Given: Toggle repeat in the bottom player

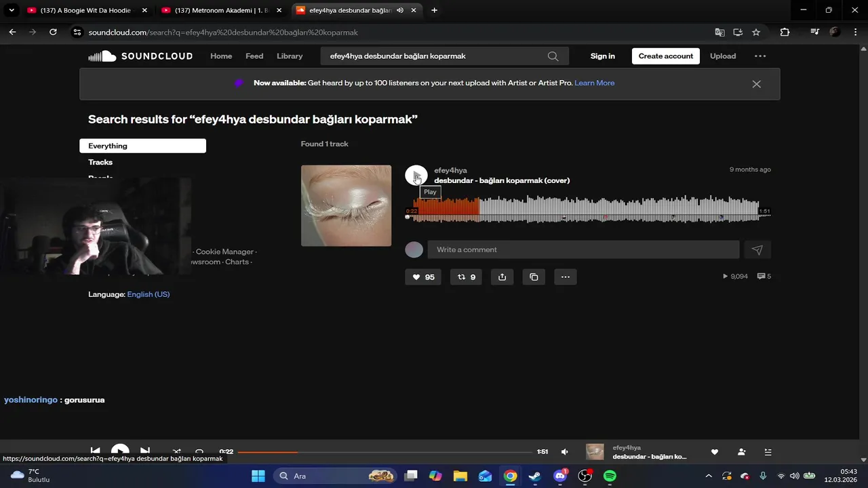Looking at the screenshot, I should pos(199,451).
